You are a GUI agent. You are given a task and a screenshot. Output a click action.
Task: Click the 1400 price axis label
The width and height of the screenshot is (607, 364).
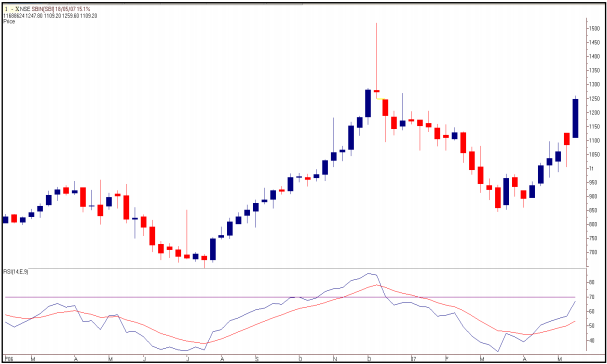click(x=595, y=57)
